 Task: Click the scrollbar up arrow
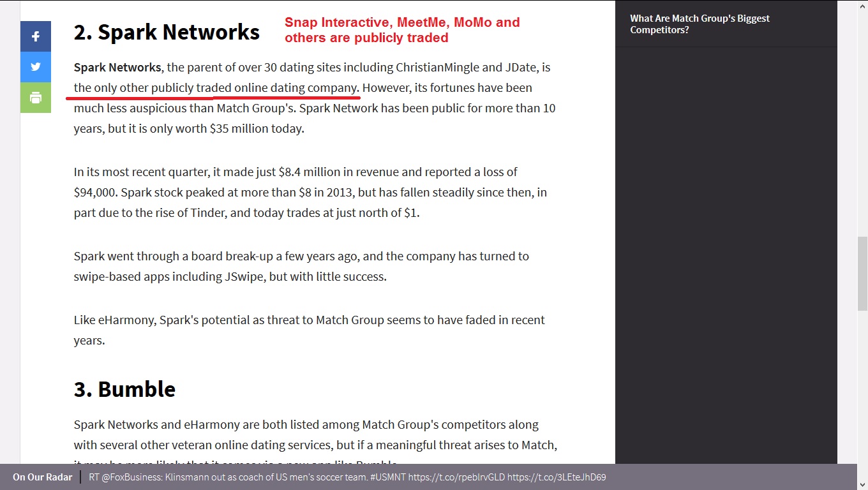click(862, 5)
